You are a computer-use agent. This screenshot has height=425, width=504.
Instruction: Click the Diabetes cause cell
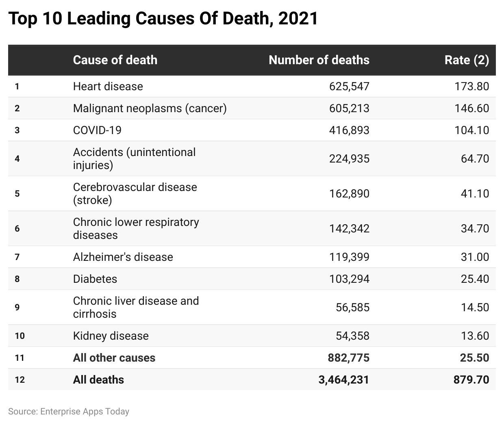(95, 279)
